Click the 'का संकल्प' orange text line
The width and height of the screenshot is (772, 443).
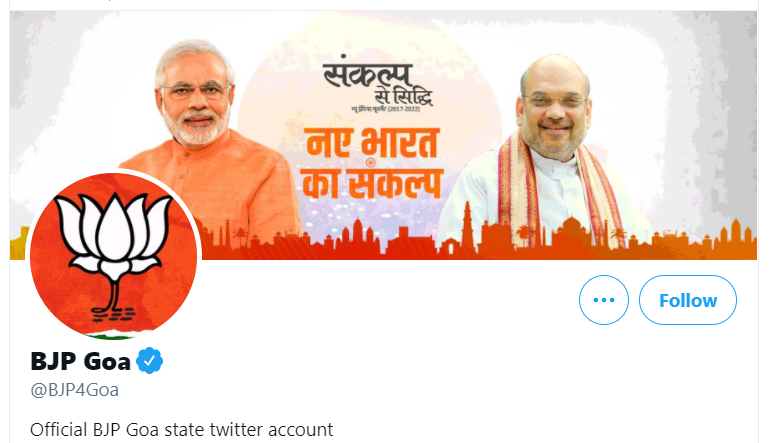[372, 183]
